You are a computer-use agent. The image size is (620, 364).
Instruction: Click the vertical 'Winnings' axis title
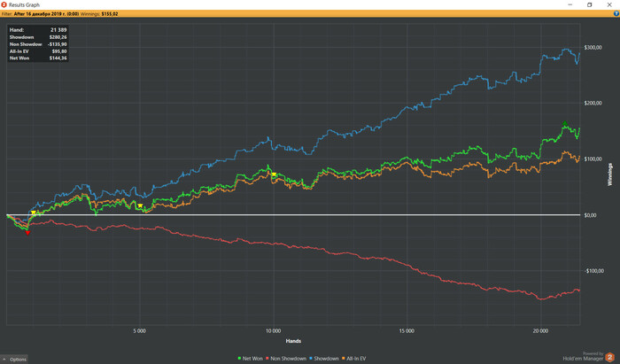[609, 174]
